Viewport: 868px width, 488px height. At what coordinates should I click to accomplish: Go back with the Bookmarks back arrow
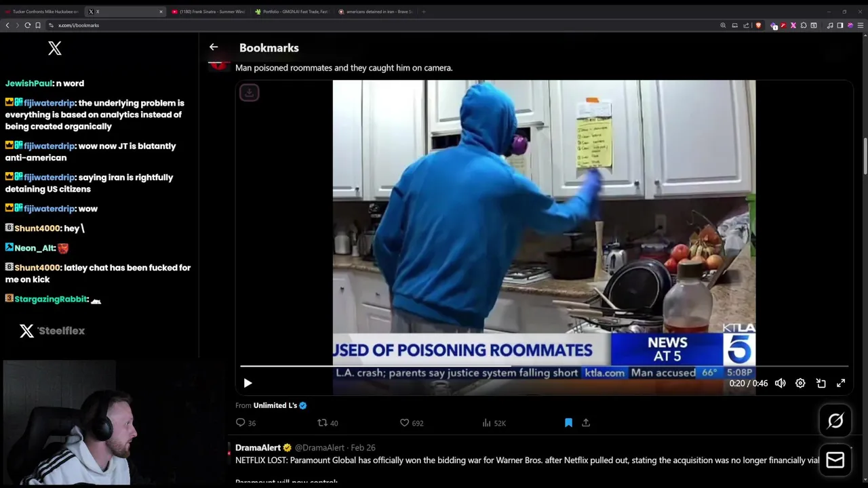click(x=214, y=47)
